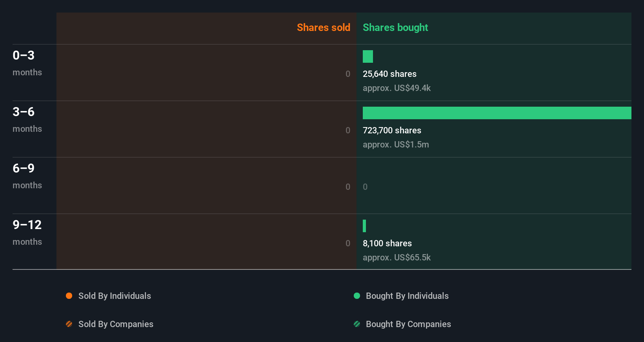Click the striped Bought By Companies legend icon
644x342 pixels.
point(357,324)
